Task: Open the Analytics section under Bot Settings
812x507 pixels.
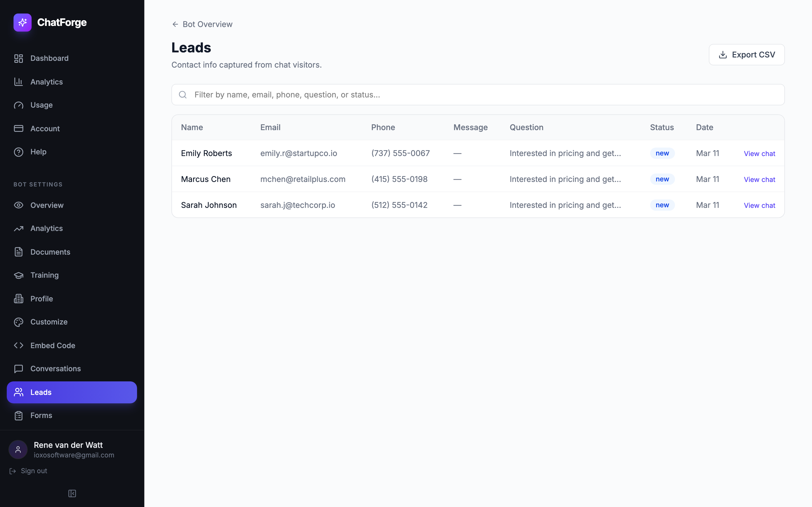Action: [47, 228]
